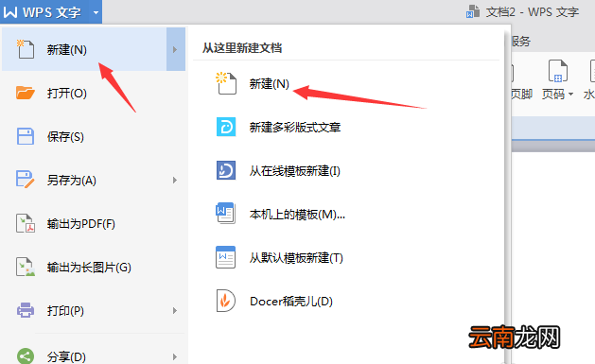Click the green 分享(D) share icon
Viewport: 595px width, 364px height.
[x=26, y=356]
